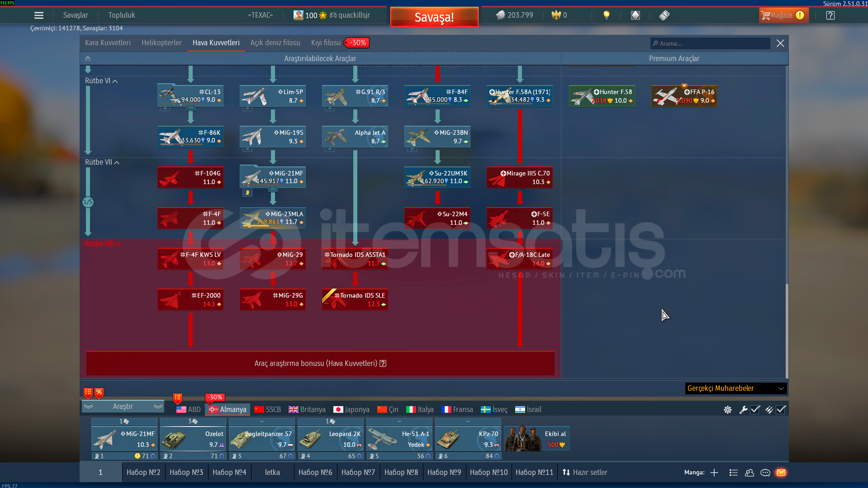Switch to the Kara Kuvvetleri tab

coord(108,43)
